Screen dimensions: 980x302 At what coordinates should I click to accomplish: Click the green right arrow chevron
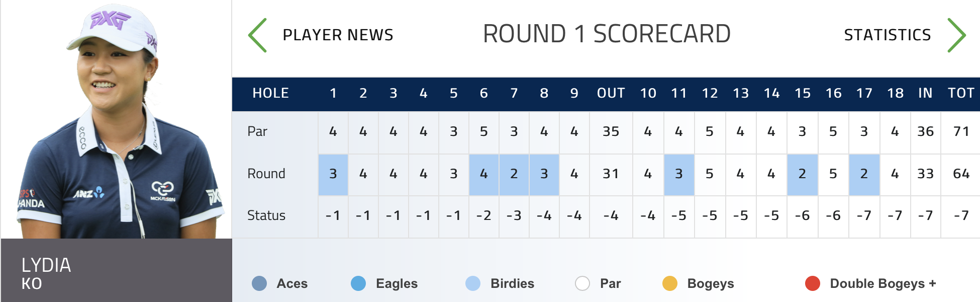956,35
